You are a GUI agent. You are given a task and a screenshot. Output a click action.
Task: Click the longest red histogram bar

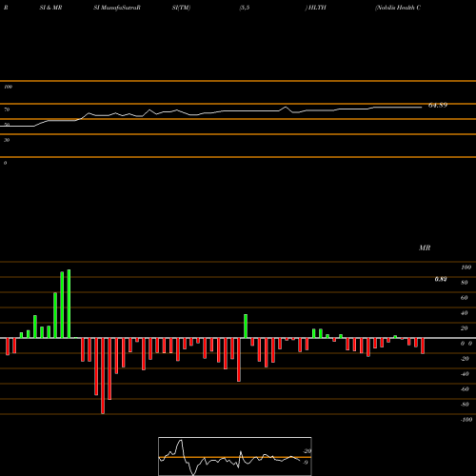(103, 376)
